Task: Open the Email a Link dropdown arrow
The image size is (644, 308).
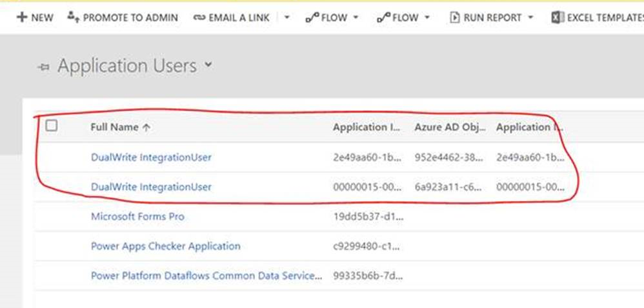Action: [x=287, y=17]
